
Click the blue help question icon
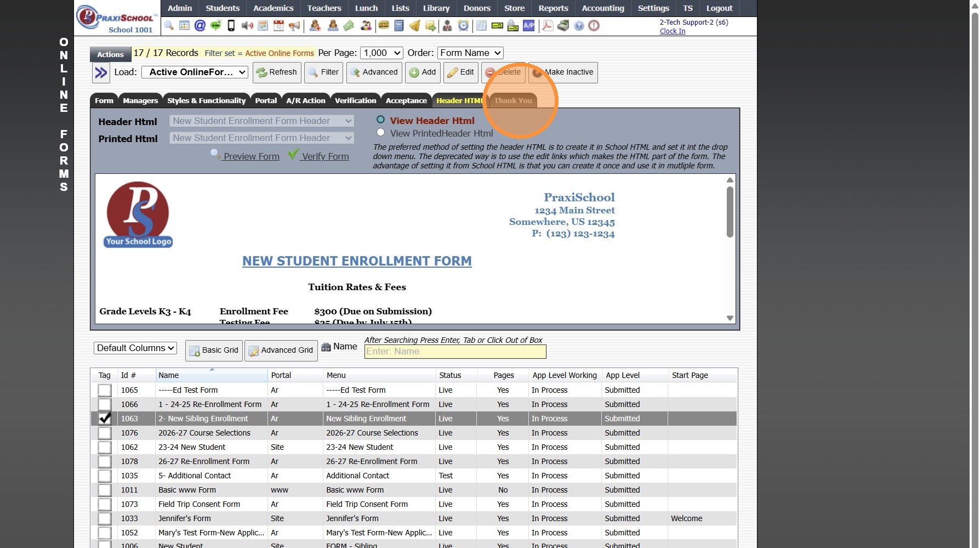[579, 26]
